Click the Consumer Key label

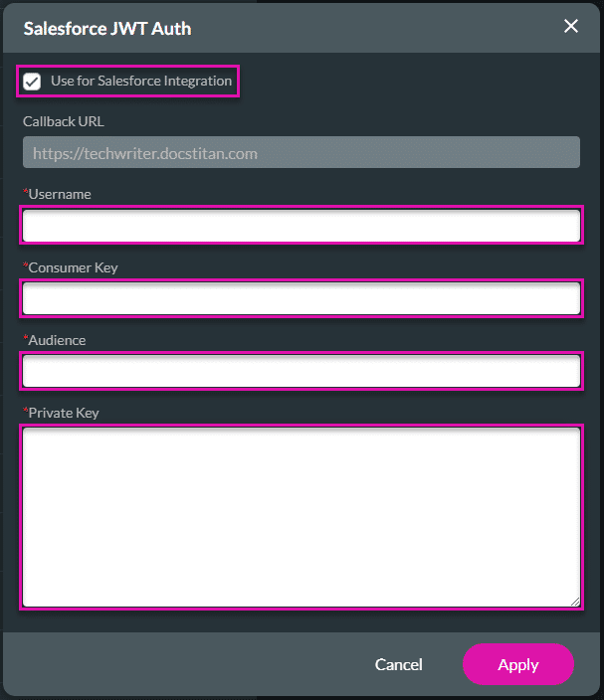74,267
